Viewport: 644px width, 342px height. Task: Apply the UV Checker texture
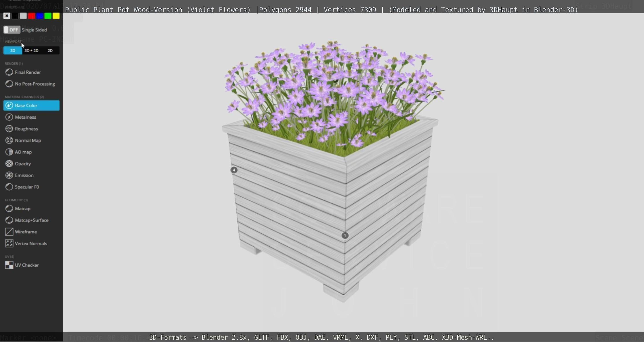click(x=31, y=265)
